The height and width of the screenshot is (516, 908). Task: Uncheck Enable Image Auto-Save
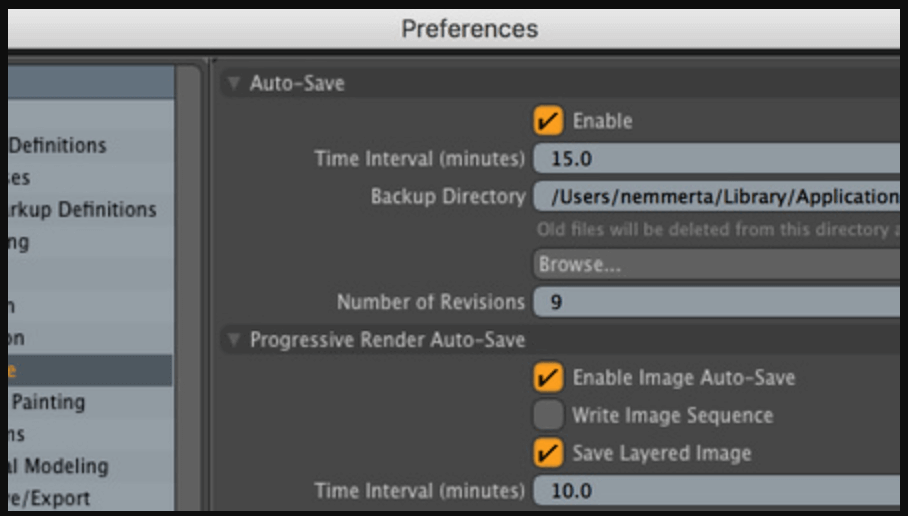point(548,378)
